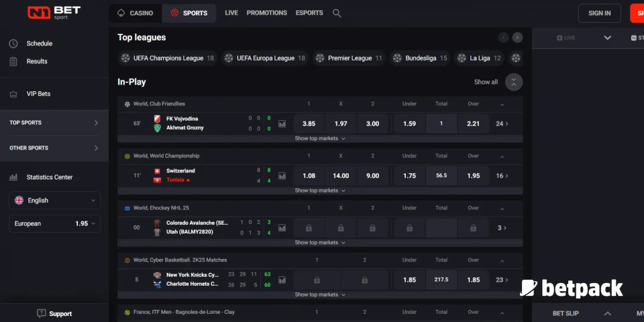Viewport: 644px width, 322px height.
Task: Open UEFA Europa League chip
Action: 265,58
